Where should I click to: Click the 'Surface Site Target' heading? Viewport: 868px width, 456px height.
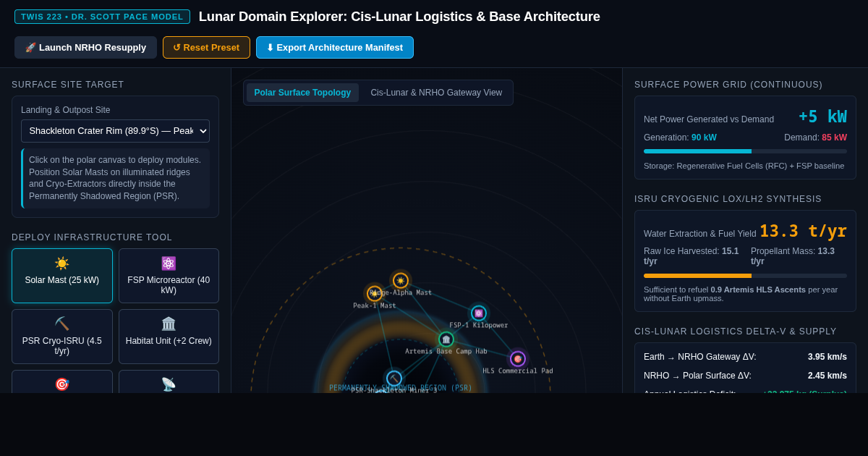point(68,85)
